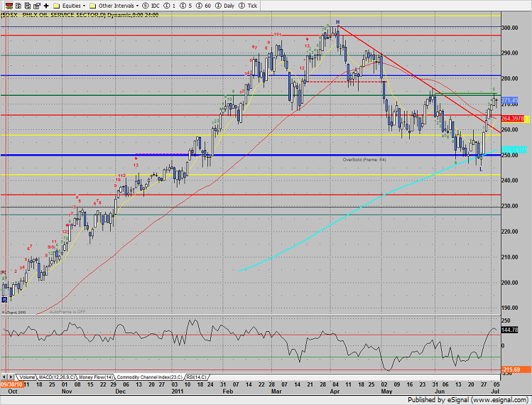
Task: Click the 250.00 price axis label
Action: tap(510, 155)
